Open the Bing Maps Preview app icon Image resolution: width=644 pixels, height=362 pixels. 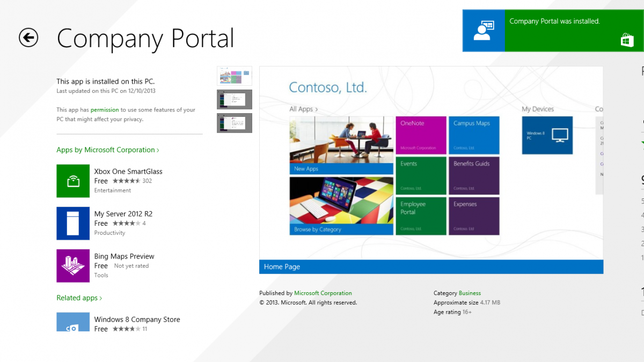point(73,265)
